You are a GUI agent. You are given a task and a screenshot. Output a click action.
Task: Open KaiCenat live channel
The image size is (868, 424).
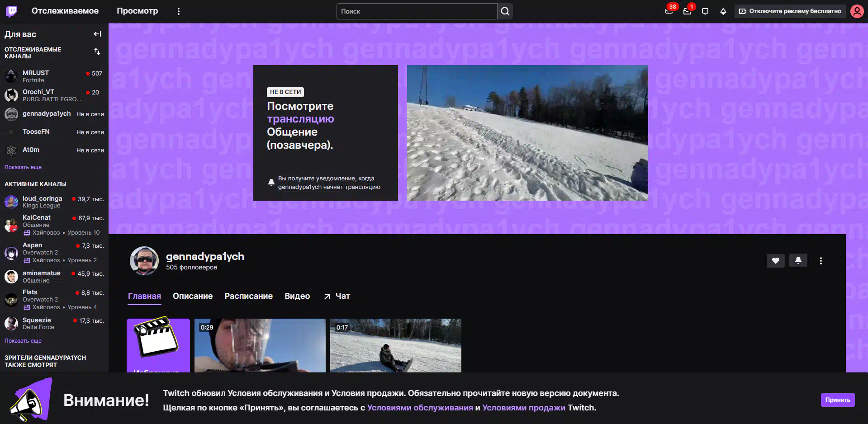pos(54,225)
